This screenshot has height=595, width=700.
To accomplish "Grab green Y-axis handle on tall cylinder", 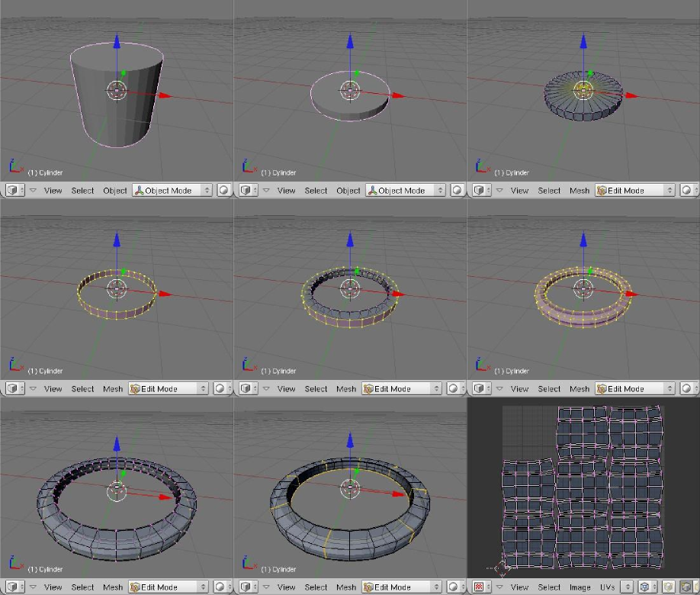I will click(x=124, y=72).
